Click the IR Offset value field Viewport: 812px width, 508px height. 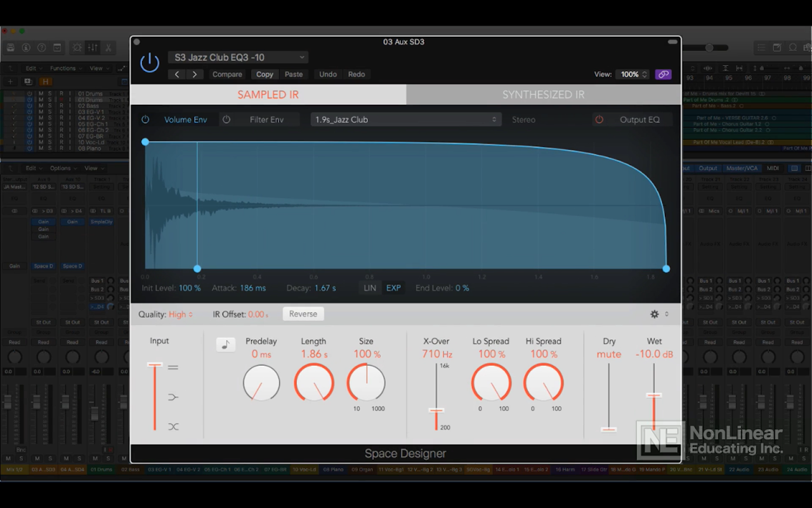257,314
